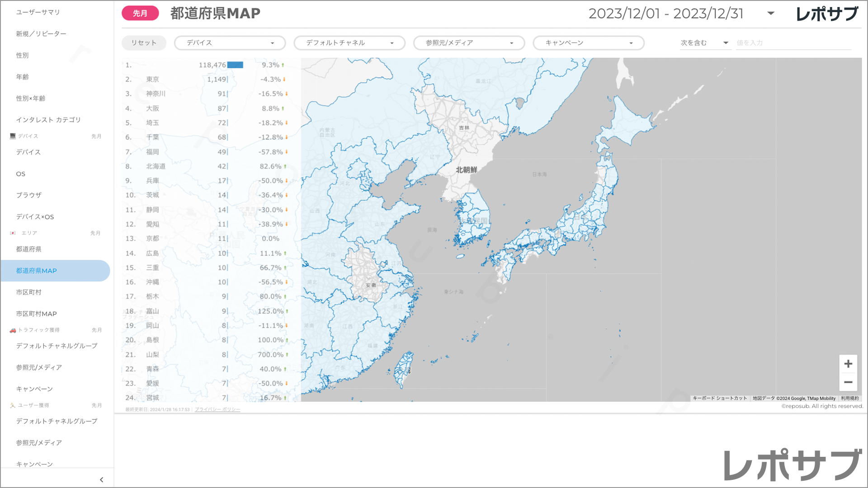Open the 性別×年齢 report in sidebar

(x=31, y=99)
